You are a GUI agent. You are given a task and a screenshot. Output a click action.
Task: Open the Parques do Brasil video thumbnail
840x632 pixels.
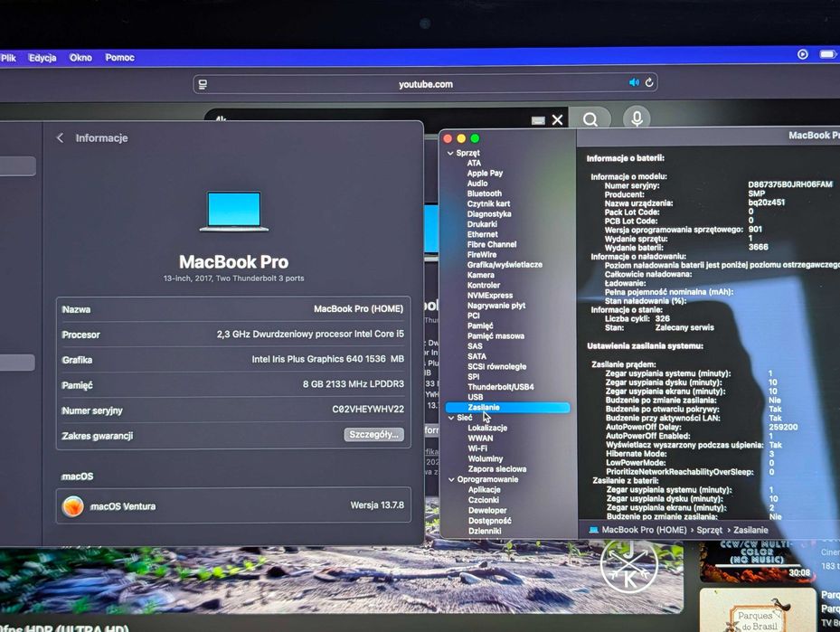(758, 610)
